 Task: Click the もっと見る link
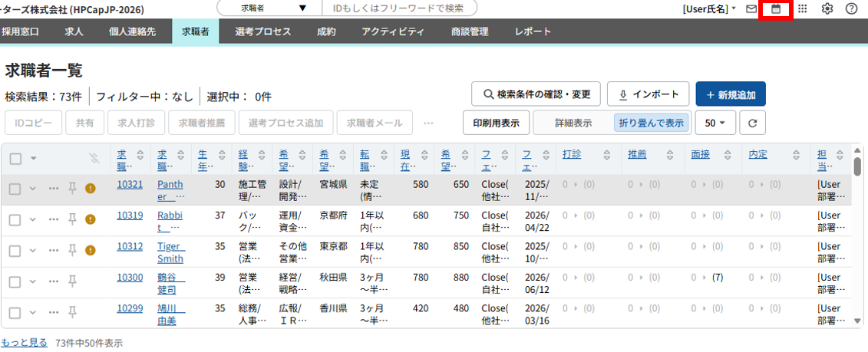pyautogui.click(x=24, y=343)
